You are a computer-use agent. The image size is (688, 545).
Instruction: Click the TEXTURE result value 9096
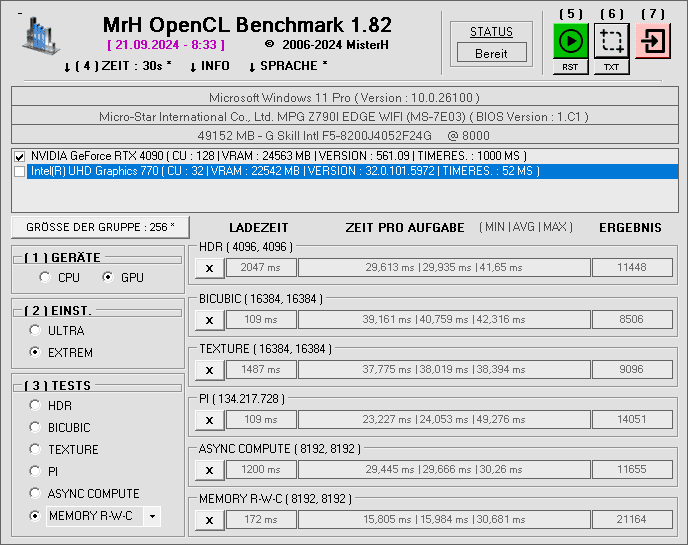point(632,369)
